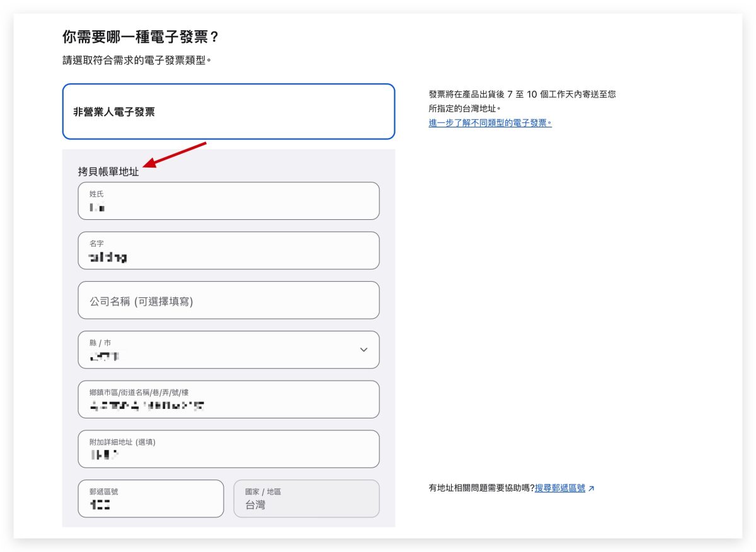The height and width of the screenshot is (552, 756).
Task: Select the 郵遞區號 postal code field
Action: 151,498
